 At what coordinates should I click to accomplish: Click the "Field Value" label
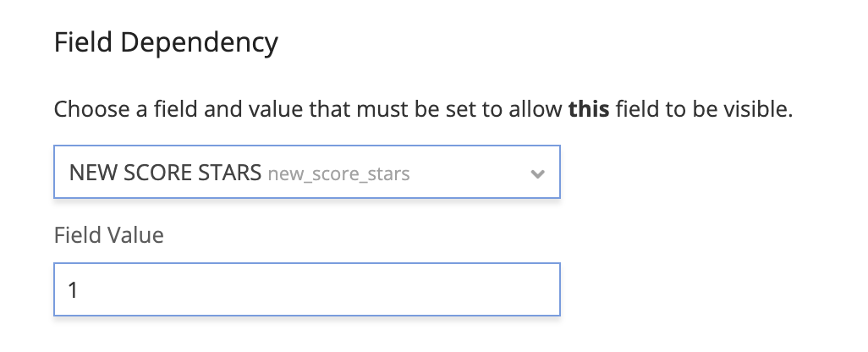tap(108, 234)
